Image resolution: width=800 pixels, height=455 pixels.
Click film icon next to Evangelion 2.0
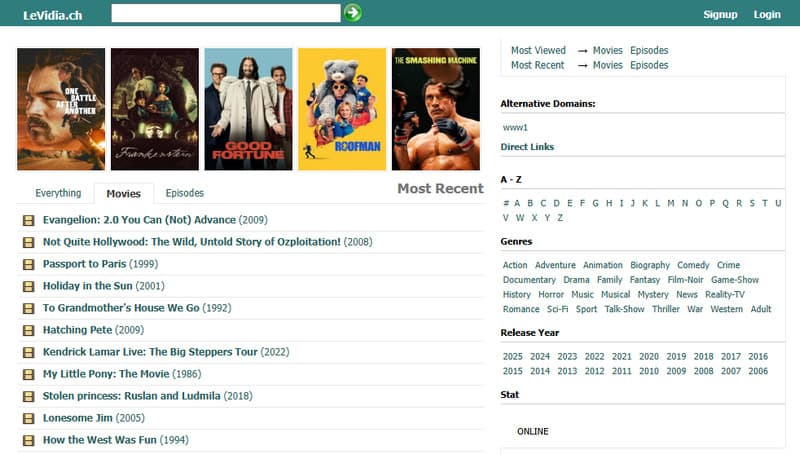28,220
